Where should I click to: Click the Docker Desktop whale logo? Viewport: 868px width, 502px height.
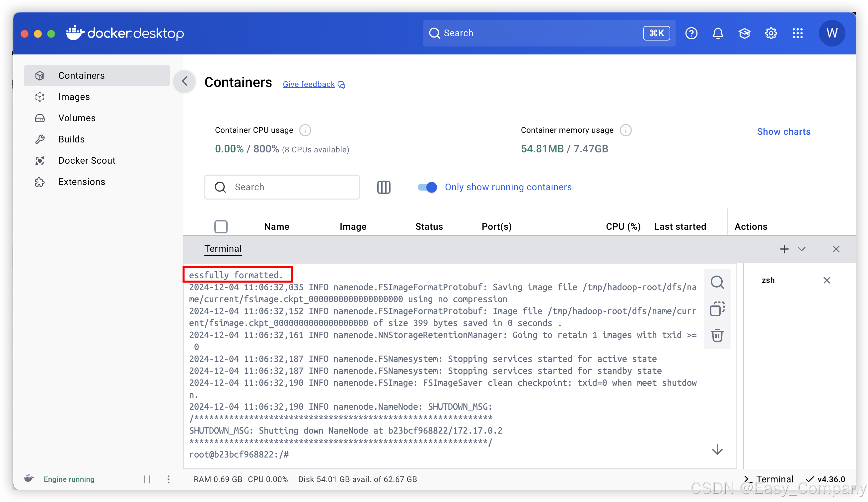tap(75, 33)
